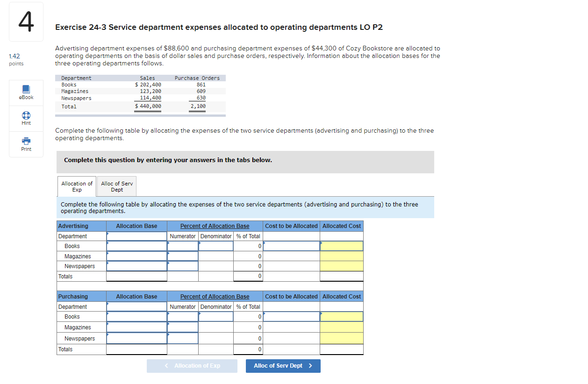
Task: Select Purchasing Books allocation base cell
Action: [x=136, y=317]
